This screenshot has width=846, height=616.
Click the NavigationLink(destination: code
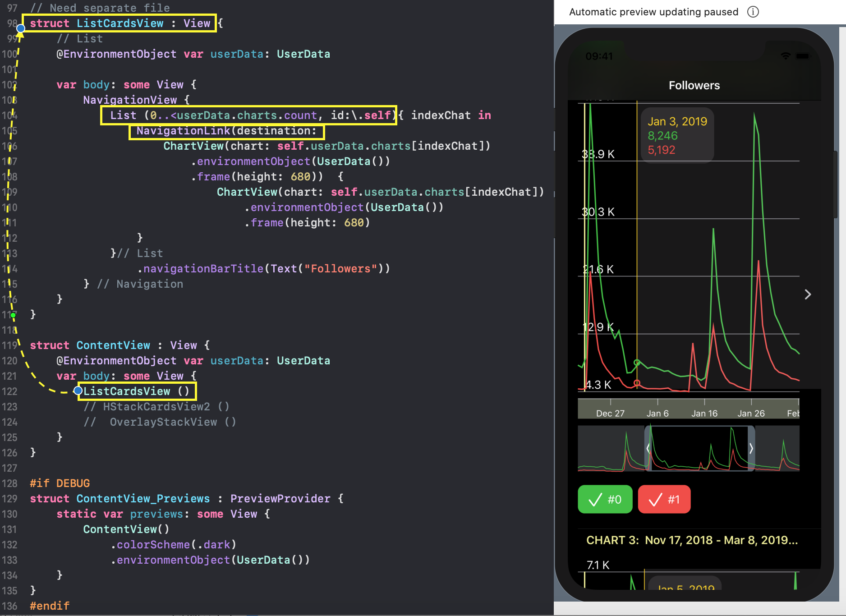click(226, 131)
